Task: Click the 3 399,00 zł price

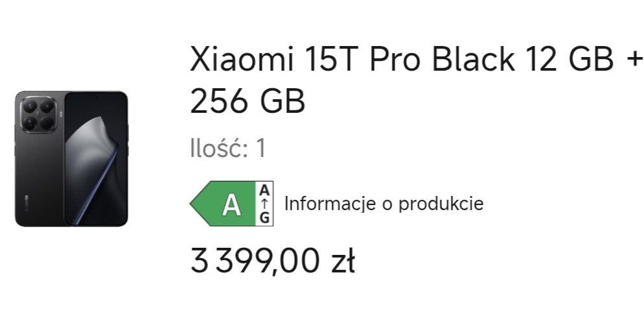Action: (x=272, y=261)
